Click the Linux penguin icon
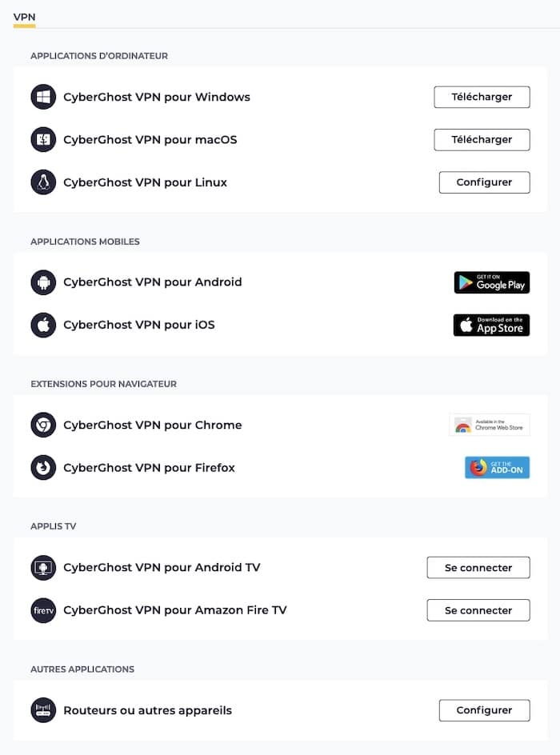560x755 pixels. pyautogui.click(x=43, y=182)
